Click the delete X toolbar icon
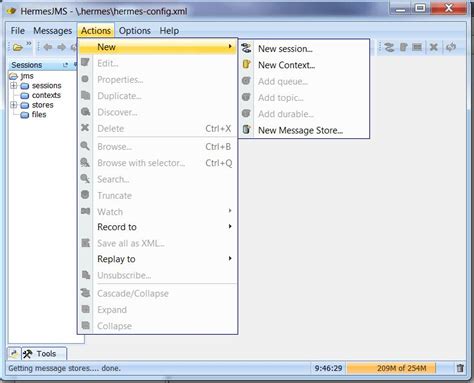Viewport: 474px width, 383px height. tap(433, 47)
